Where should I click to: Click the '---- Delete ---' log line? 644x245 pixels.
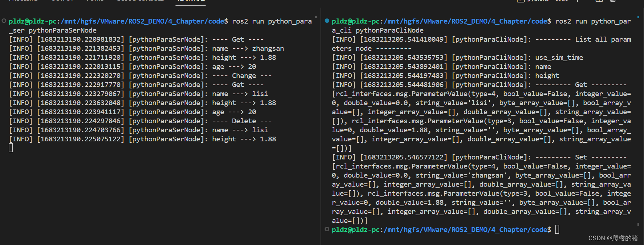140,121
